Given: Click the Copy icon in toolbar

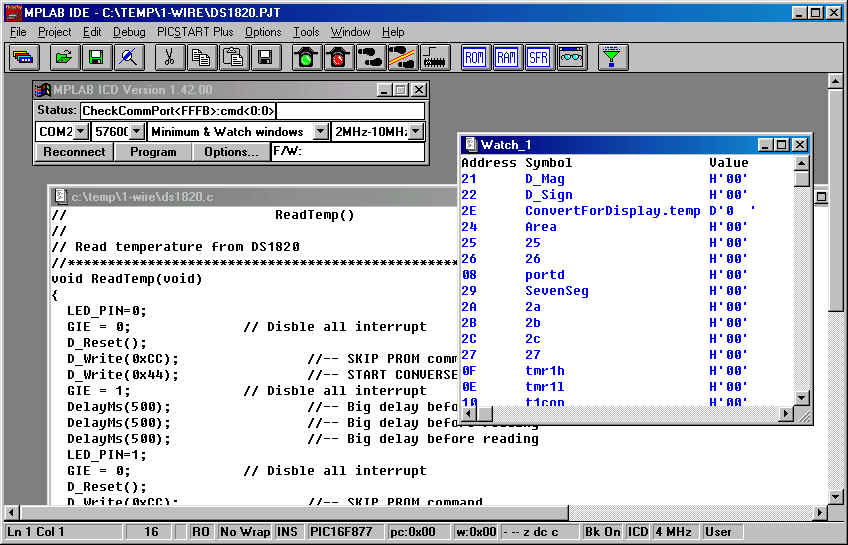Looking at the screenshot, I should [202, 57].
